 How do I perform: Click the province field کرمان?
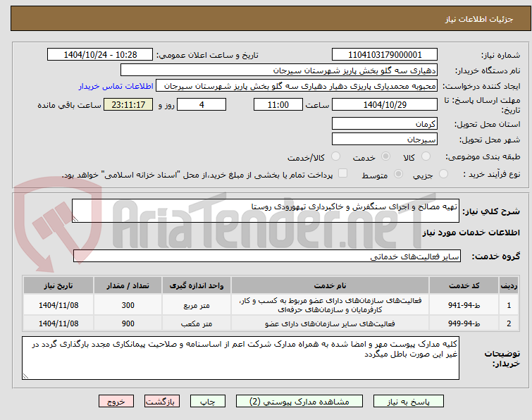click(x=385, y=123)
